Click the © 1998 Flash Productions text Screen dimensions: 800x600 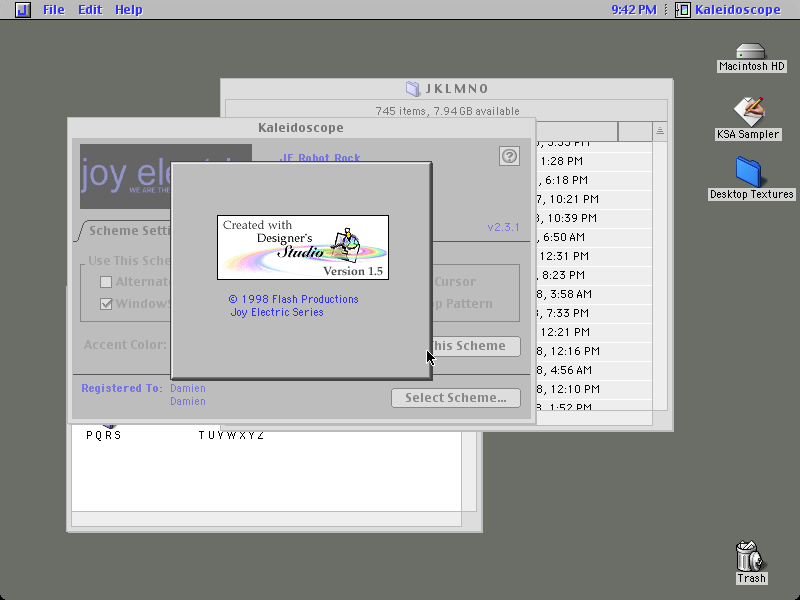pyautogui.click(x=293, y=299)
